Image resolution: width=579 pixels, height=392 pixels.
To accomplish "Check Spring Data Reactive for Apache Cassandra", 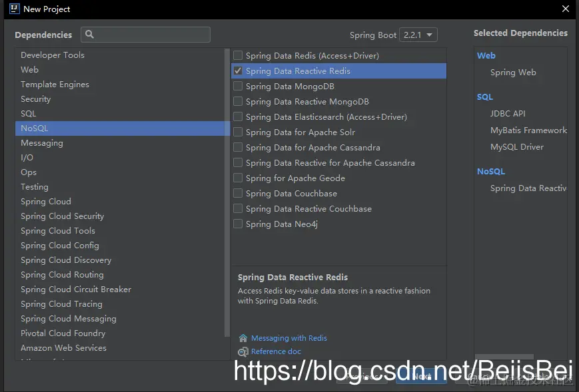I will [x=238, y=162].
